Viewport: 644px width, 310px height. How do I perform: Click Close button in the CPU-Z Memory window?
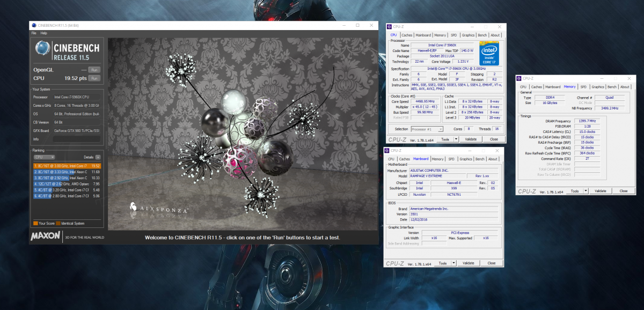point(624,191)
